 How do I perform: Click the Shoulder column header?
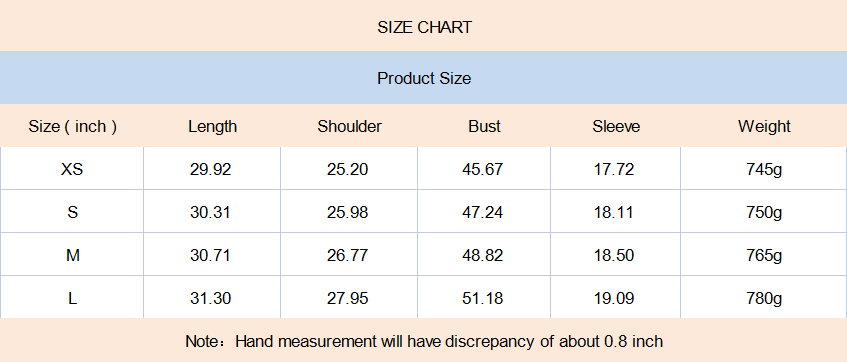349,126
